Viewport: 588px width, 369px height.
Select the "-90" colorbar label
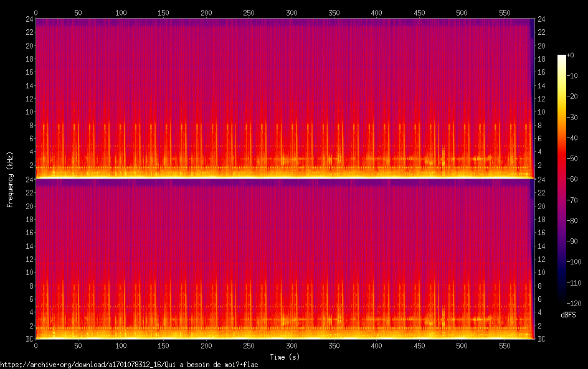point(572,241)
